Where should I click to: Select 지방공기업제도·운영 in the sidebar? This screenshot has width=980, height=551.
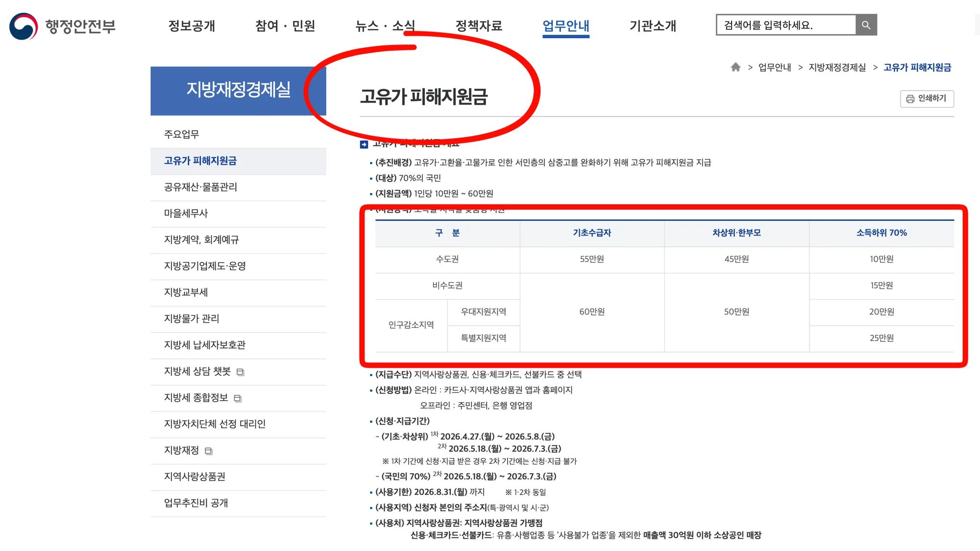(x=238, y=266)
